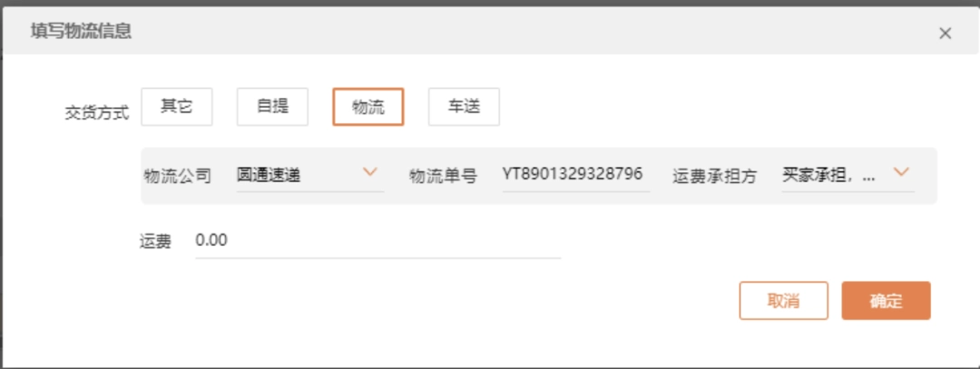The image size is (980, 369).
Task: Cancel with the 取消 button
Action: coord(784,300)
